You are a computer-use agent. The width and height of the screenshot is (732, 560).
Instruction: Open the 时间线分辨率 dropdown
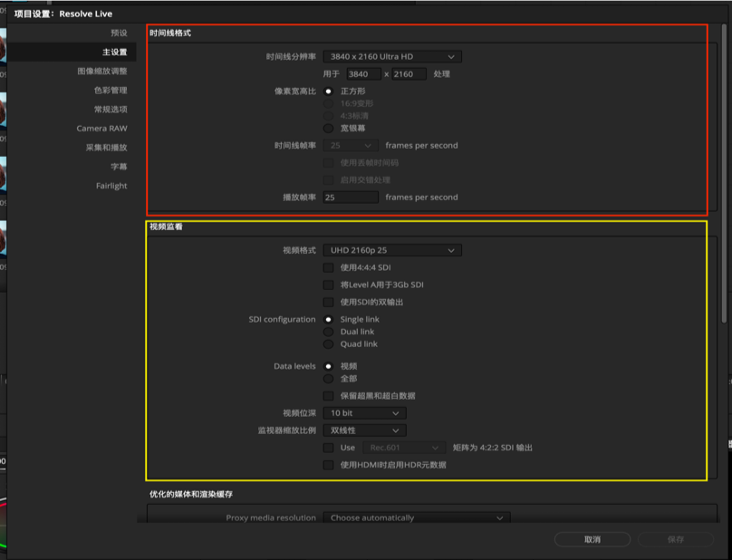point(391,55)
